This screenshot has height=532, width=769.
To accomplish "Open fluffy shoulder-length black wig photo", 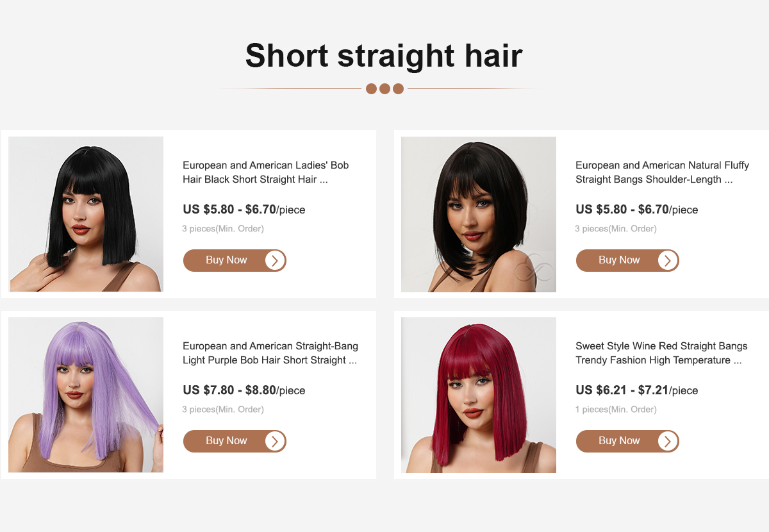I will point(479,214).
